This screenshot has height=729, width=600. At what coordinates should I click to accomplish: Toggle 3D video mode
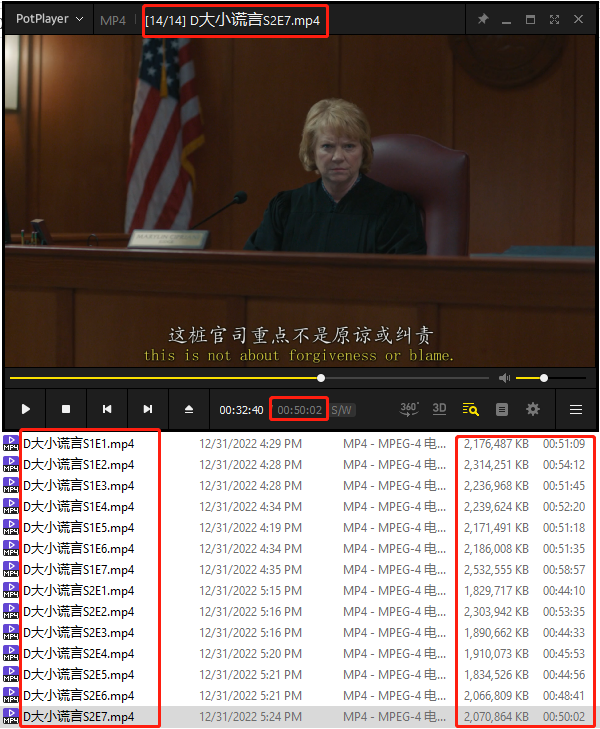click(x=439, y=409)
